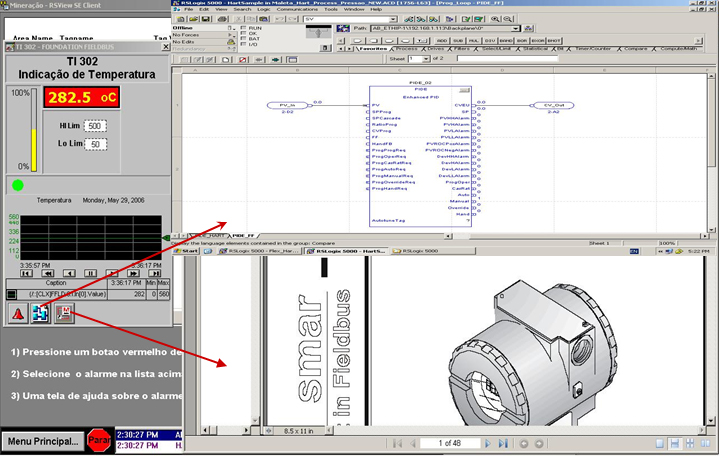Expand the SV search text dropdown
The height and width of the screenshot is (456, 719).
tap(393, 19)
